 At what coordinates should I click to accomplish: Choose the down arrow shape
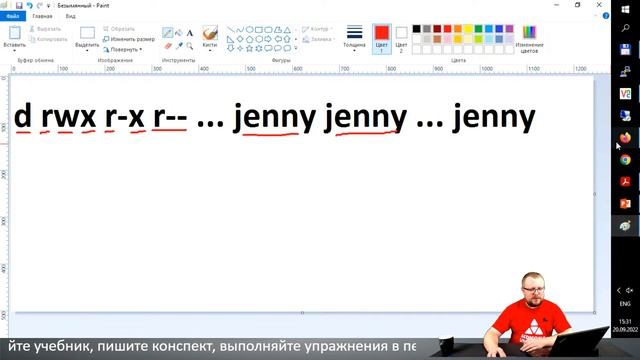231,49
